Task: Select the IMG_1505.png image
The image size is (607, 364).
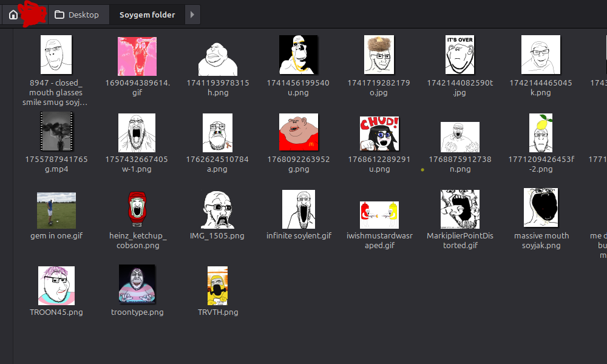Action: coord(217,209)
